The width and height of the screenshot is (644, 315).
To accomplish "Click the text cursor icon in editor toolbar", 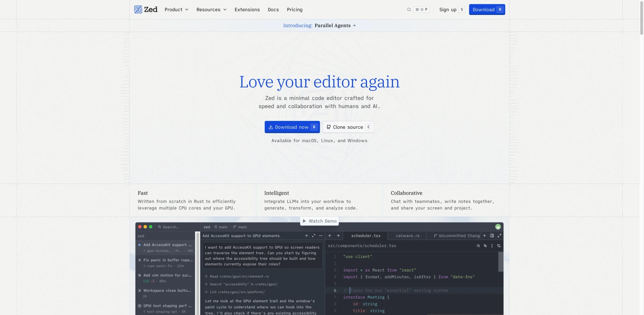I will click(x=492, y=246).
